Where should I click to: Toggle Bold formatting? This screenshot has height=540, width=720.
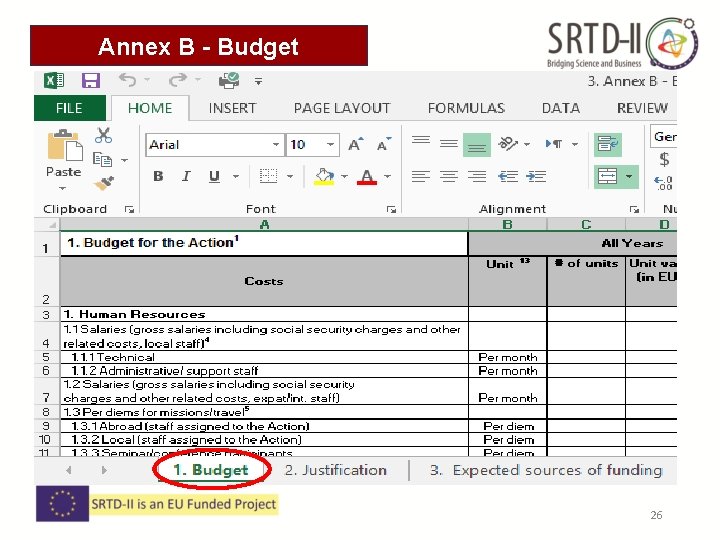click(158, 176)
